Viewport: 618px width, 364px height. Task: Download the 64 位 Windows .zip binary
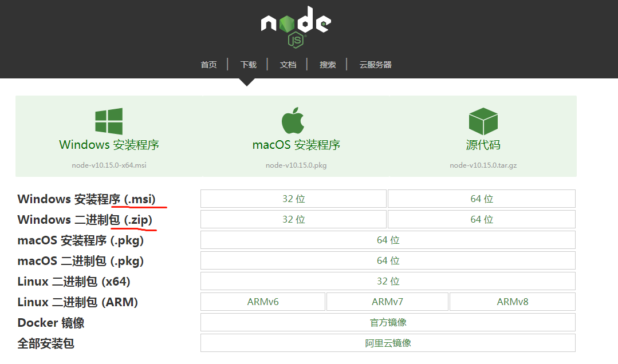[x=482, y=219]
